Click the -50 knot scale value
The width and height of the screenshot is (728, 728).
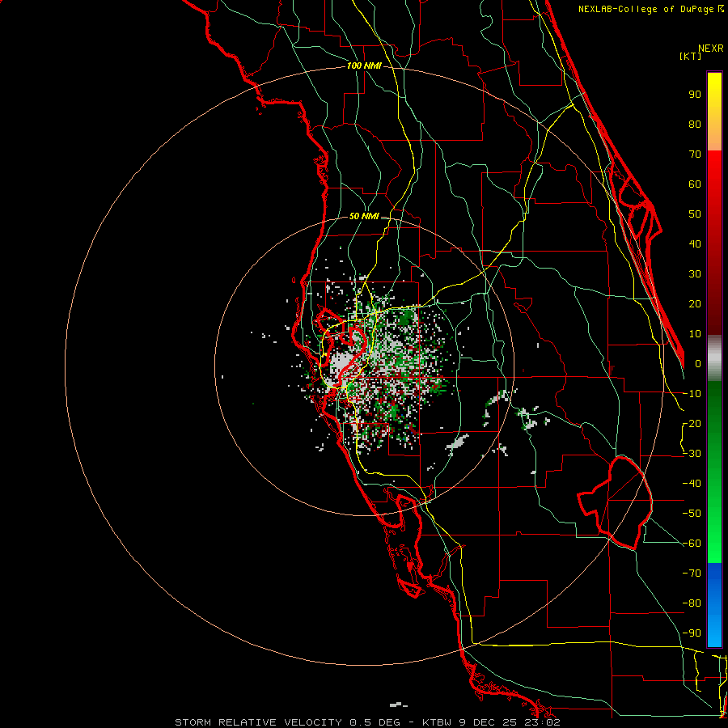click(692, 514)
